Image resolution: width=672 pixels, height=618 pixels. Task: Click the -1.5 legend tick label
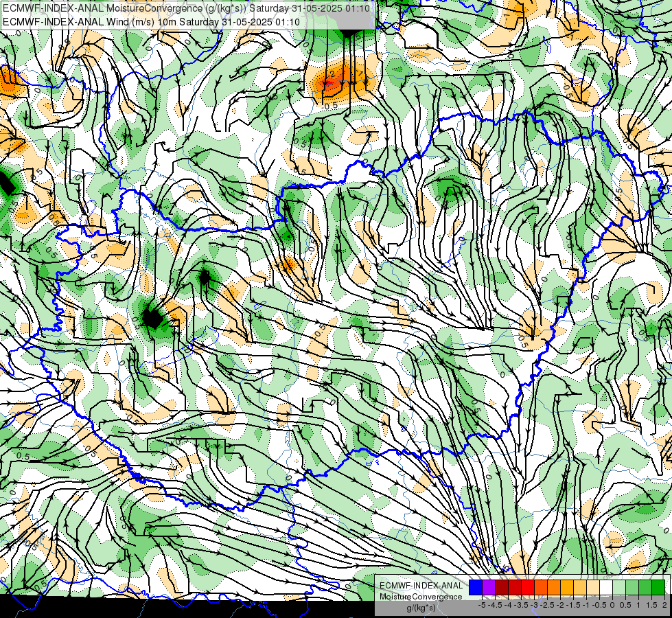pos(573,605)
